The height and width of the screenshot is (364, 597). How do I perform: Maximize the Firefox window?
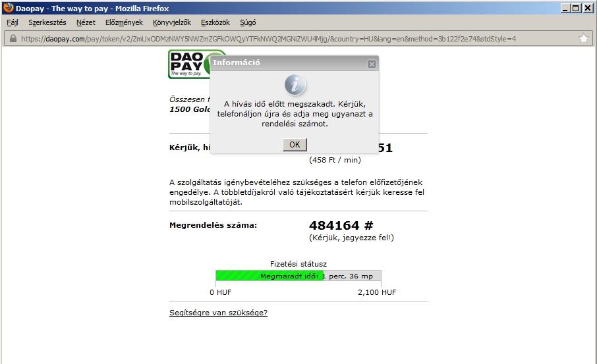[577, 8]
